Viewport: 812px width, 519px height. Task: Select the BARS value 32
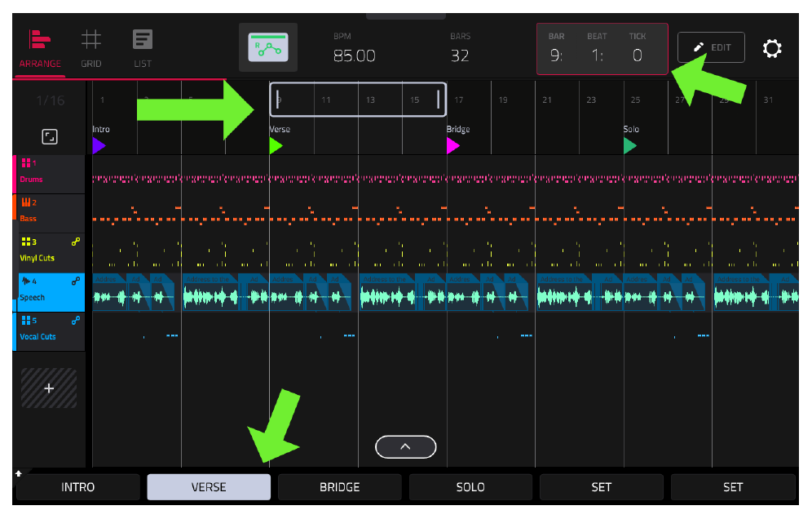460,55
